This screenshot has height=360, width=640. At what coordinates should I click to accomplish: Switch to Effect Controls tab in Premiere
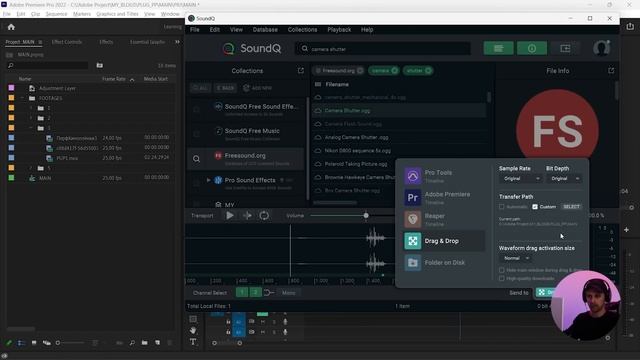pos(67,42)
